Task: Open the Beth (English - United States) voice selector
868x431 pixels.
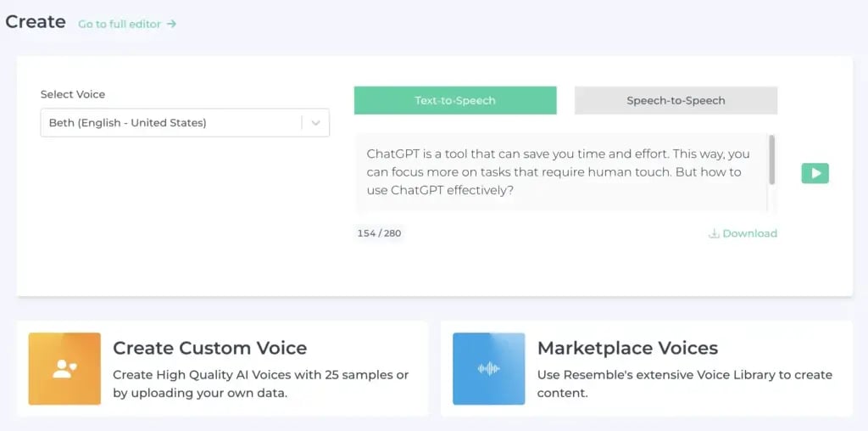Action: pos(170,123)
